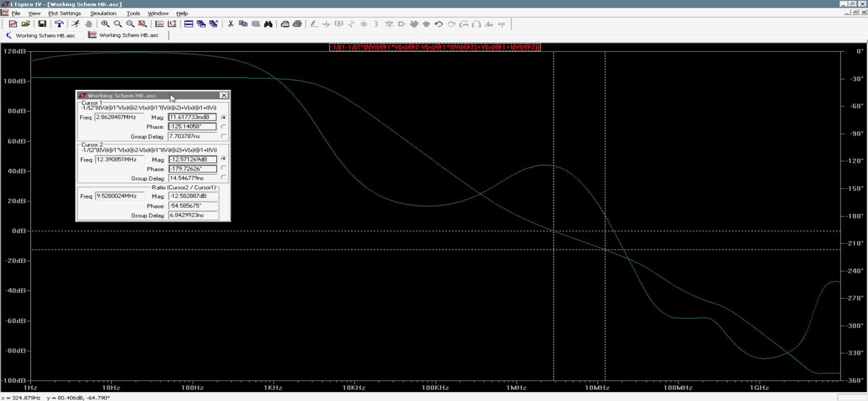Screen dimensions: 868x401
Task: Select Cursor 2 Group Delay radio button
Action: point(224,178)
